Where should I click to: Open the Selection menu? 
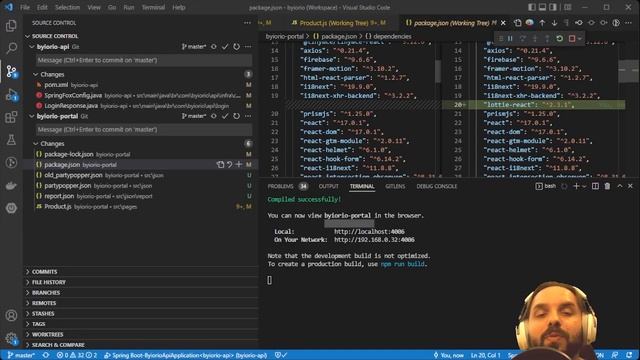click(x=67, y=7)
